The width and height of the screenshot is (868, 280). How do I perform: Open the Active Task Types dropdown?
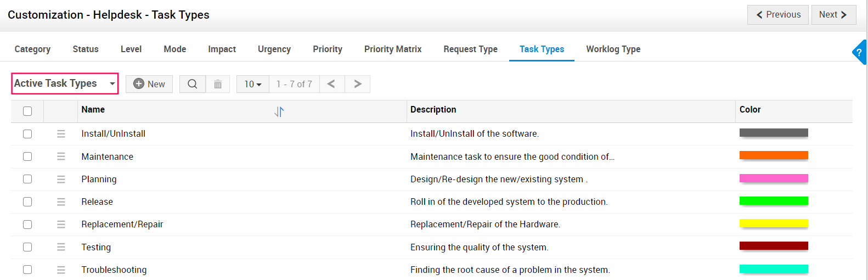65,83
